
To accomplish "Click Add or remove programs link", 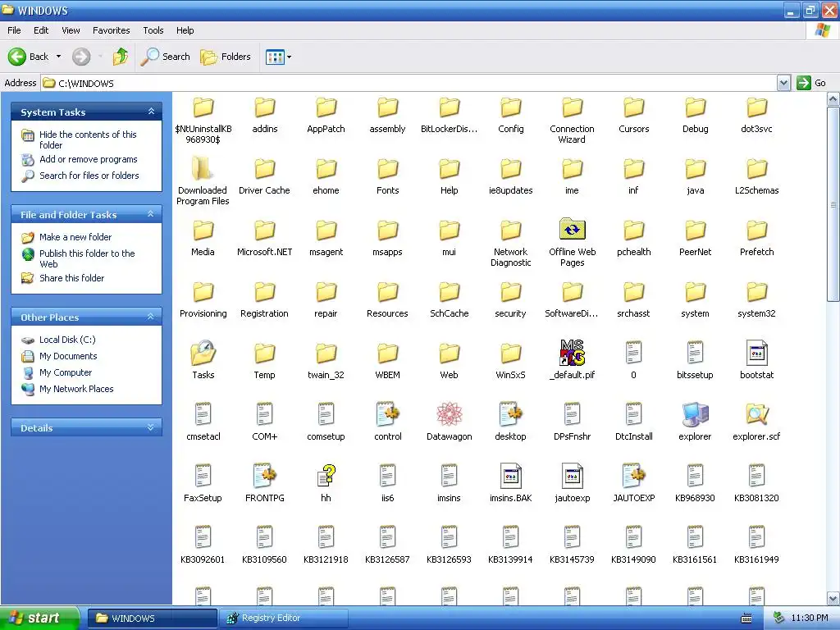I will pos(89,159).
